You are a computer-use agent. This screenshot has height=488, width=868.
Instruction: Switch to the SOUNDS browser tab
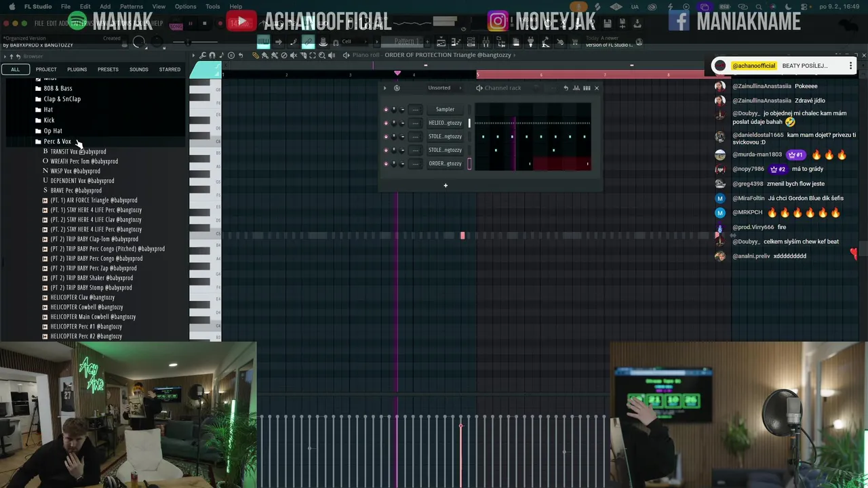139,69
